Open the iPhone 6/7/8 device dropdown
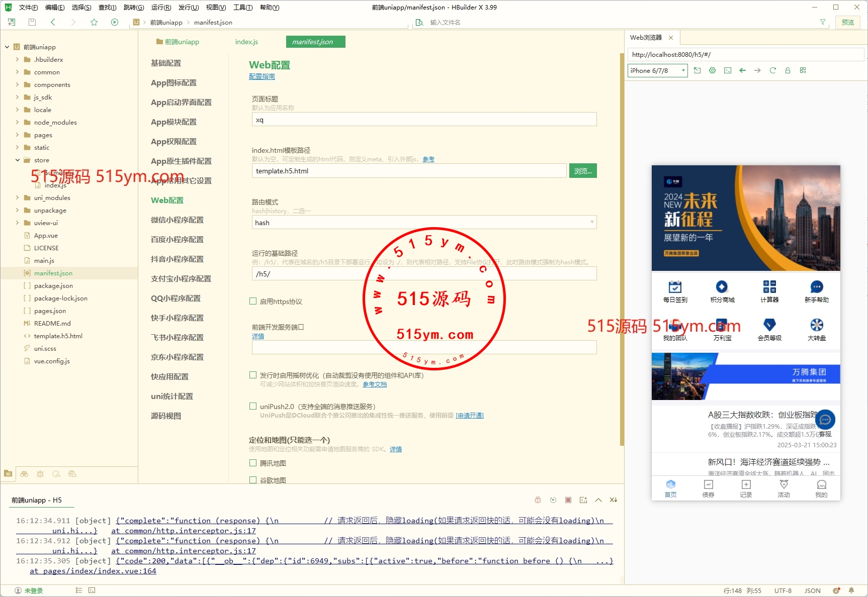 (x=657, y=71)
